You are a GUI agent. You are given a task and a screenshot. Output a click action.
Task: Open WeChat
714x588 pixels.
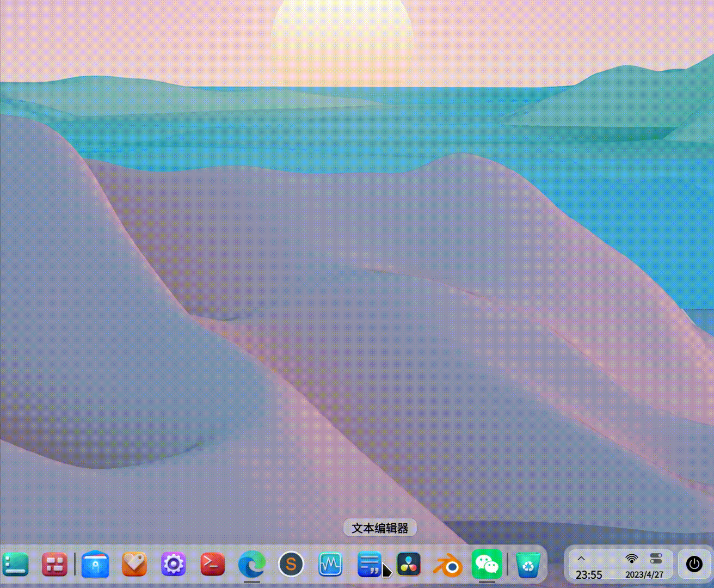click(x=488, y=565)
